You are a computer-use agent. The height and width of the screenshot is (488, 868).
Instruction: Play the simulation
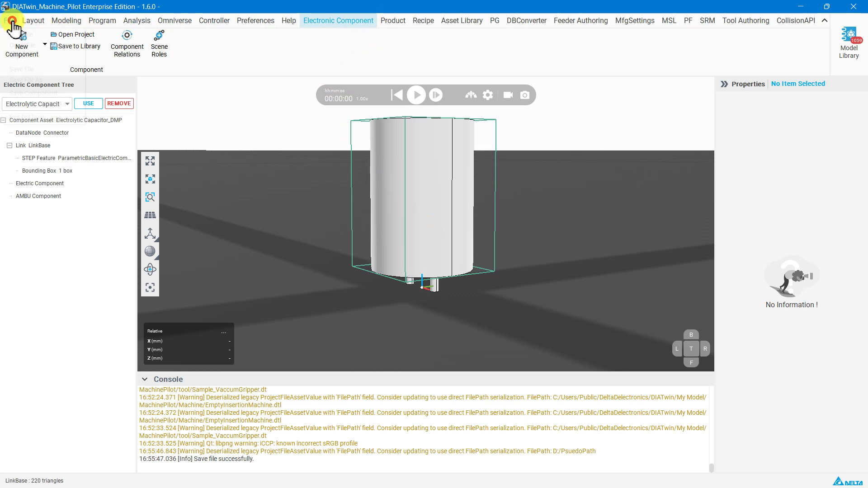point(416,95)
